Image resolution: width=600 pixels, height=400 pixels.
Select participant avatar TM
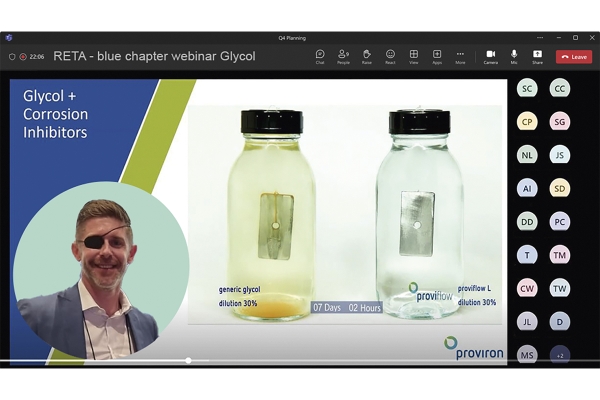(x=559, y=255)
